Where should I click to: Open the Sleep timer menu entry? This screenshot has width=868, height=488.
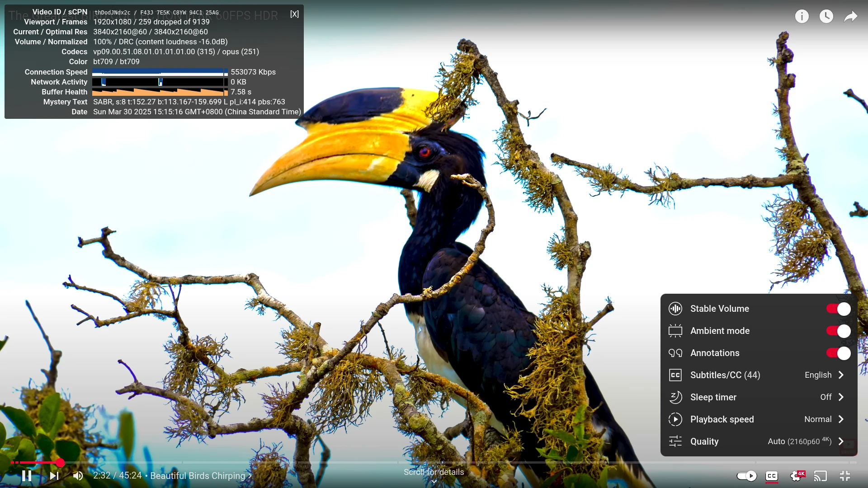coord(759,397)
